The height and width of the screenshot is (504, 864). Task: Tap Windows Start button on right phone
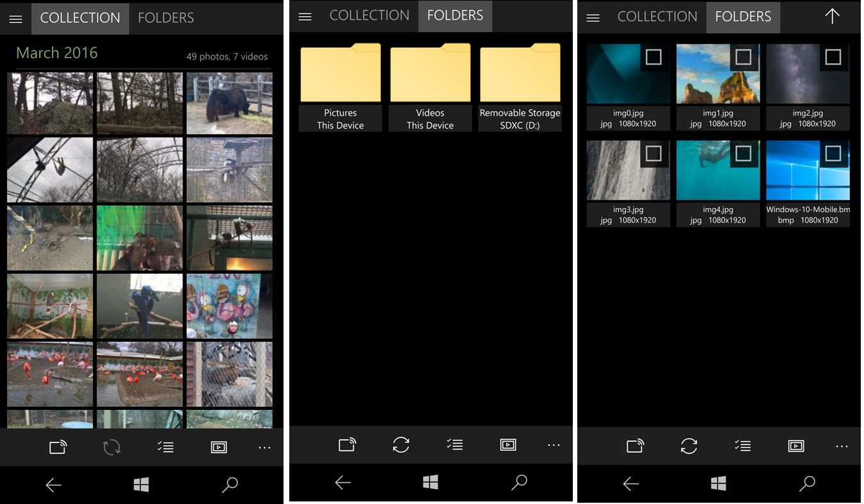point(719,484)
